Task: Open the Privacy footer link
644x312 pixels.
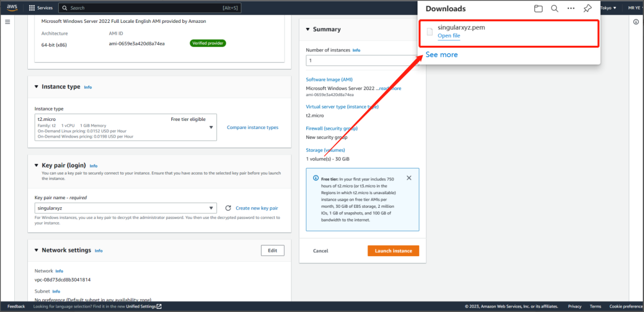Action: tap(574, 306)
